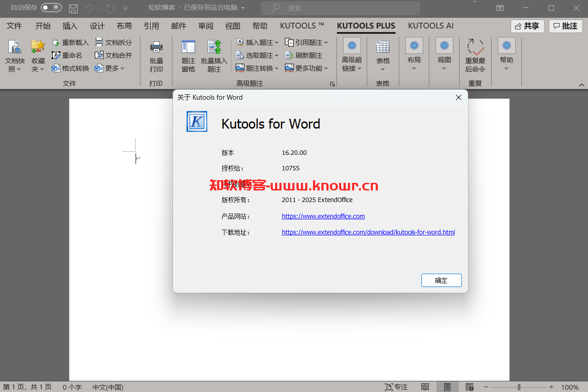Click the 共享 share button
The width and height of the screenshot is (588, 392).
[527, 26]
